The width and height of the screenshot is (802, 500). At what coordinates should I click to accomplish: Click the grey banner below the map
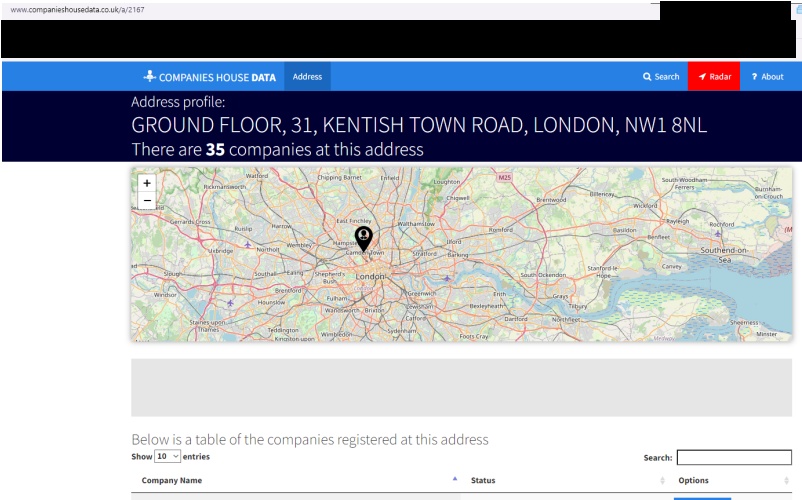pos(461,387)
